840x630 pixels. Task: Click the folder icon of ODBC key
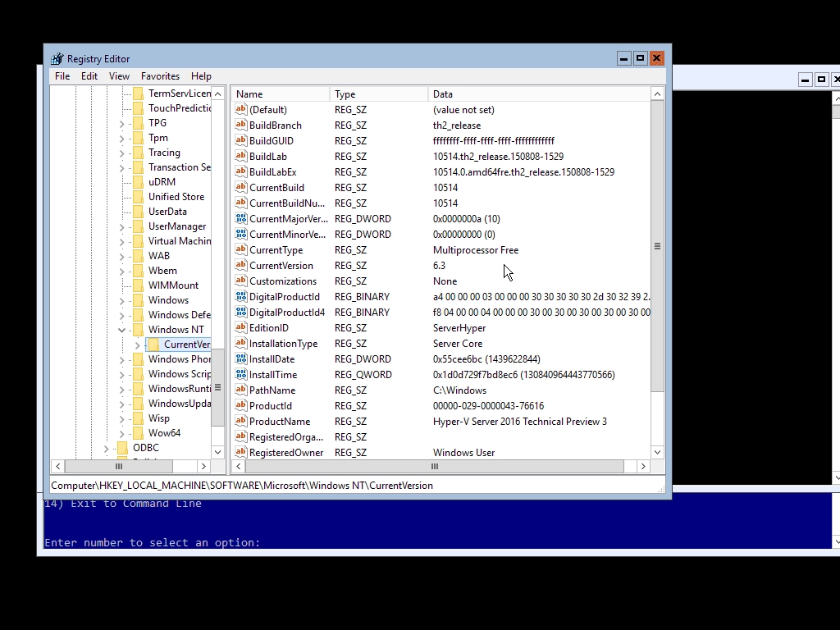pyautogui.click(x=123, y=447)
